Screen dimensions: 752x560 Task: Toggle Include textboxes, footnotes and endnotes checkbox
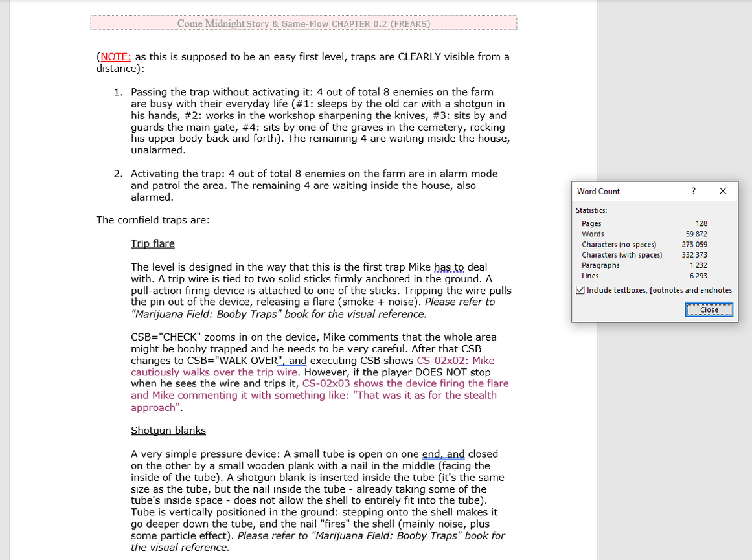[x=580, y=290]
